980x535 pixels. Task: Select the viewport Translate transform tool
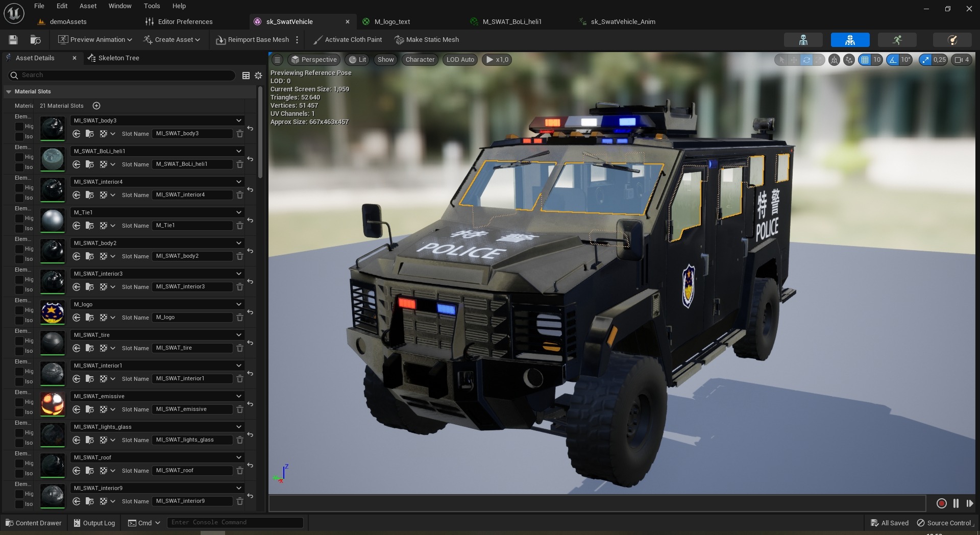tap(794, 60)
